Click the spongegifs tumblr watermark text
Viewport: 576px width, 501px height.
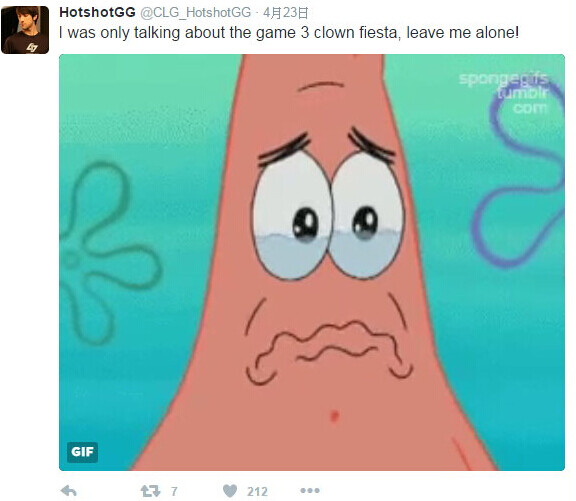(x=504, y=93)
